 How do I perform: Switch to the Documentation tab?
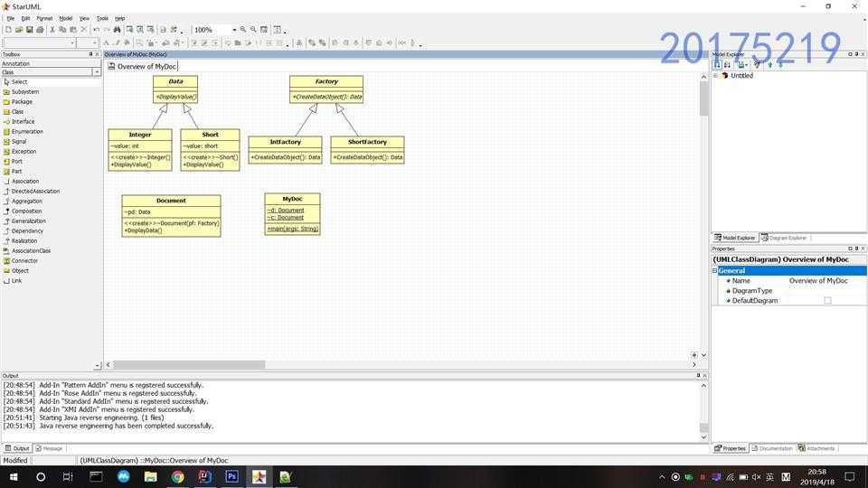(771, 449)
